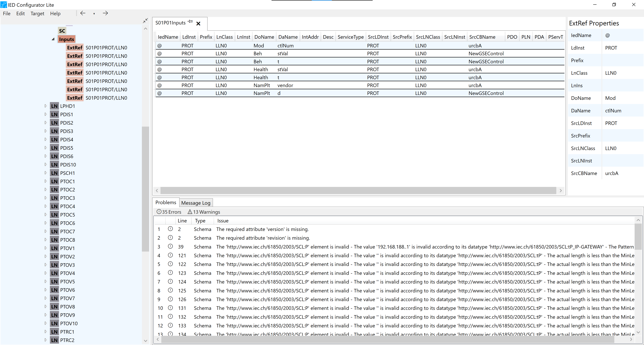Select the NamPlt vendor ExtRef row
This screenshot has height=345, width=644.
(x=360, y=85)
